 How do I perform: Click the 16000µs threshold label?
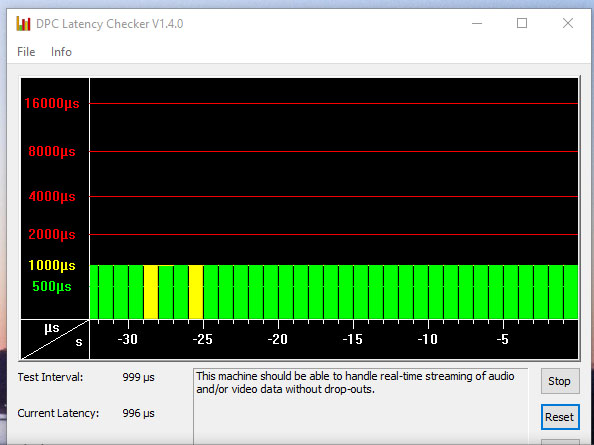coord(52,103)
